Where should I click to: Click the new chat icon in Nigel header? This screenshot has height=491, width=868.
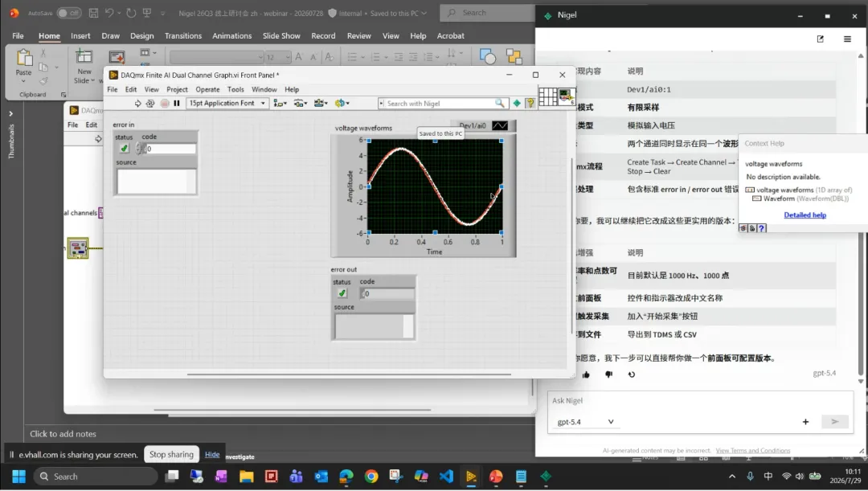(821, 39)
